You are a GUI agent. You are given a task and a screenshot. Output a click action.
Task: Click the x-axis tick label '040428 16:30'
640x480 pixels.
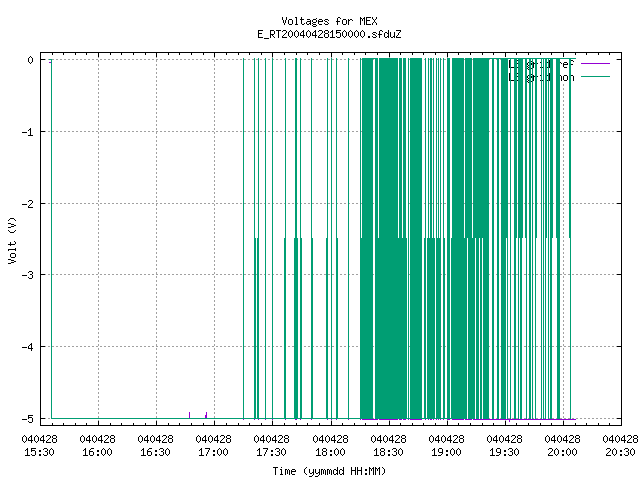click(x=156, y=446)
